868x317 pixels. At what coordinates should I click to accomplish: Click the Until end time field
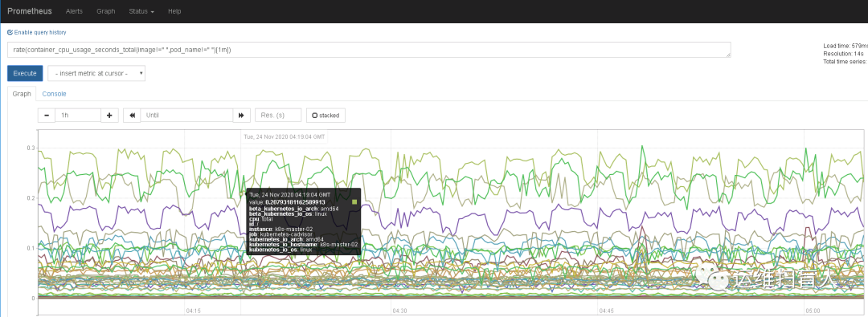click(186, 115)
